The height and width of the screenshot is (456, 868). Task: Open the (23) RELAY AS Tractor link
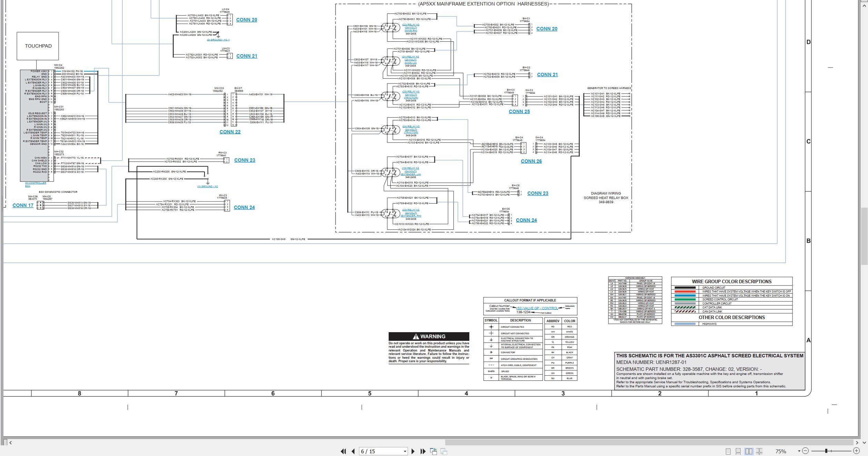pos(411,95)
